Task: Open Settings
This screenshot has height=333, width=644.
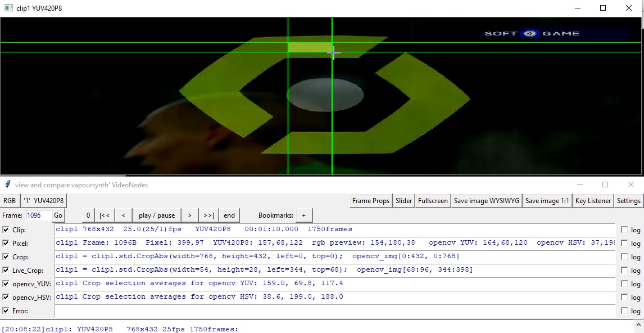Action: pyautogui.click(x=628, y=201)
